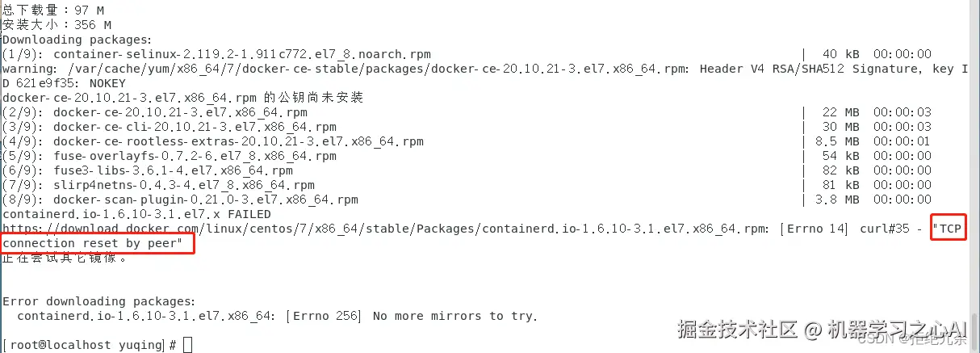Click the highlighted "TCP" text

pos(949,229)
